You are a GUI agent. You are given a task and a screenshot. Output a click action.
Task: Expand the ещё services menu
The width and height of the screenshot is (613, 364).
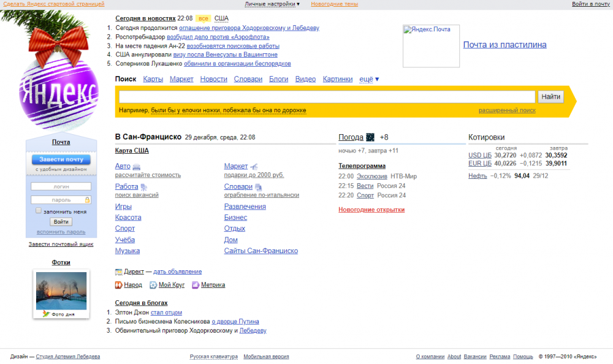(369, 79)
